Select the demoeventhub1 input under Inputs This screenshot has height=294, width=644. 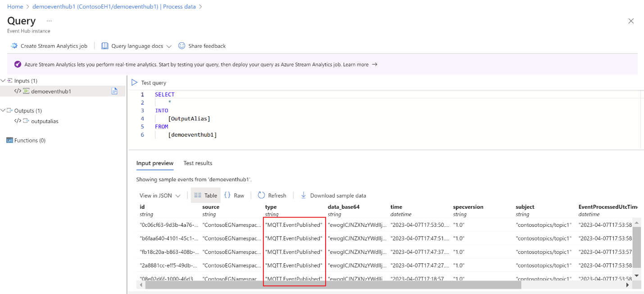pyautogui.click(x=43, y=91)
